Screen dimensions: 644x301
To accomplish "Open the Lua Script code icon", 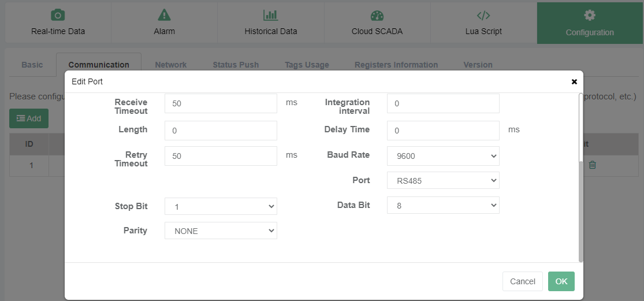I will (483, 15).
